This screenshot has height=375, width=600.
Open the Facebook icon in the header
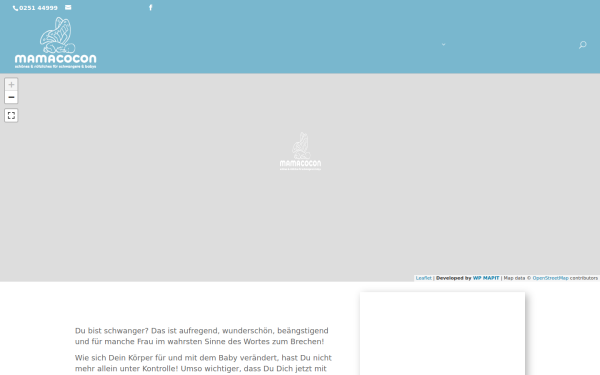tap(150, 7)
